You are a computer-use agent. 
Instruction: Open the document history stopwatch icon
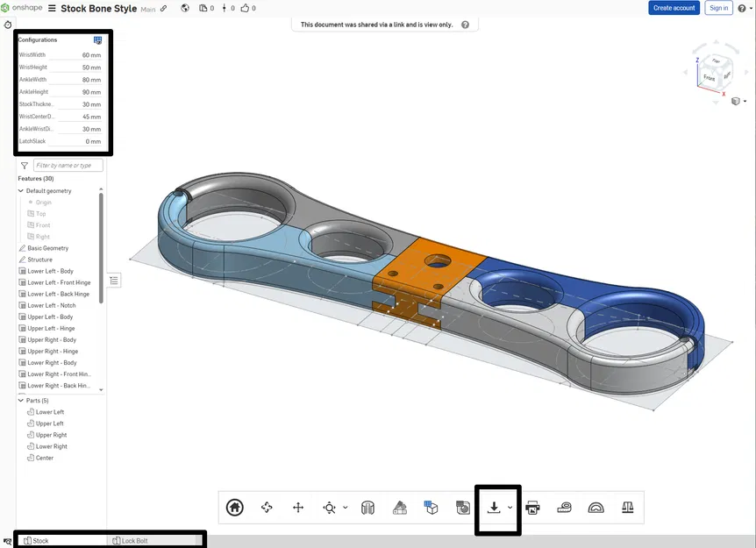(x=8, y=25)
